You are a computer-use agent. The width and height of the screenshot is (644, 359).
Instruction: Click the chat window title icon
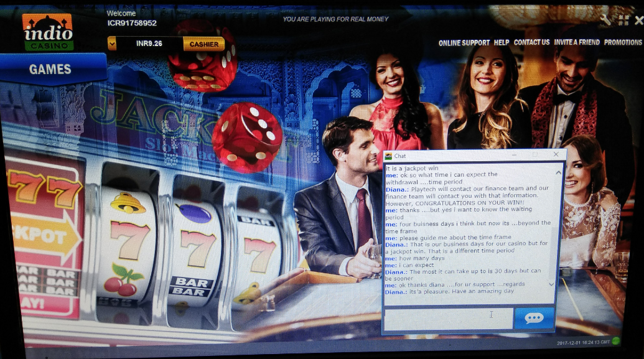388,156
